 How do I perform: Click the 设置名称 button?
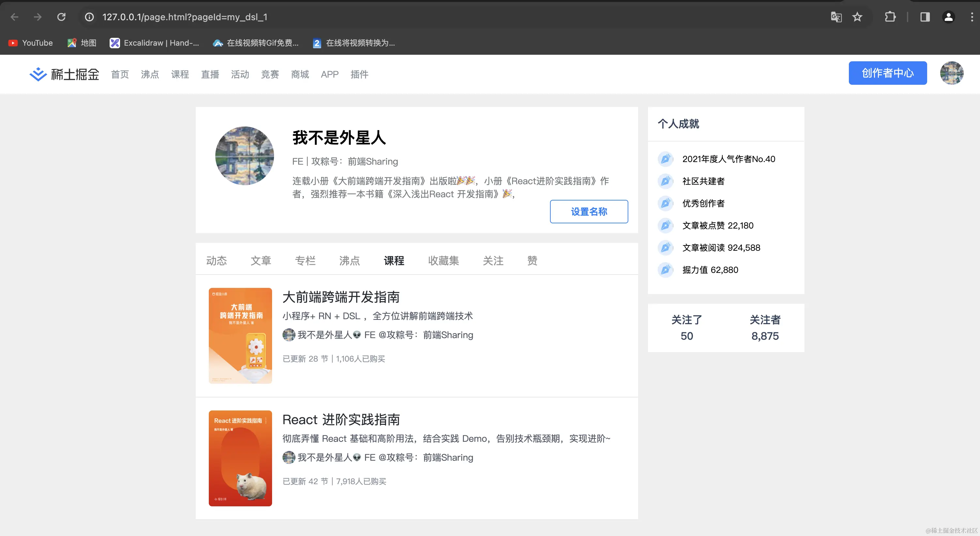coord(589,212)
